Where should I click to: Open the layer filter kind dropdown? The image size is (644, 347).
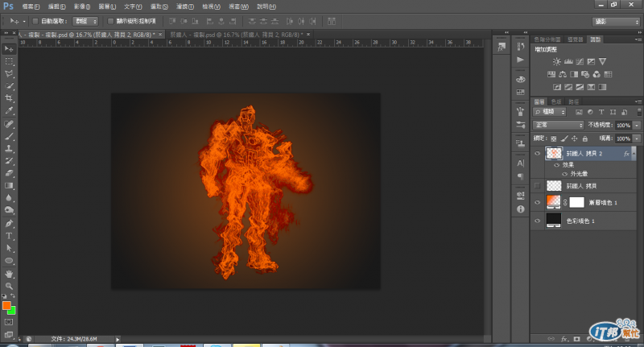(550, 112)
